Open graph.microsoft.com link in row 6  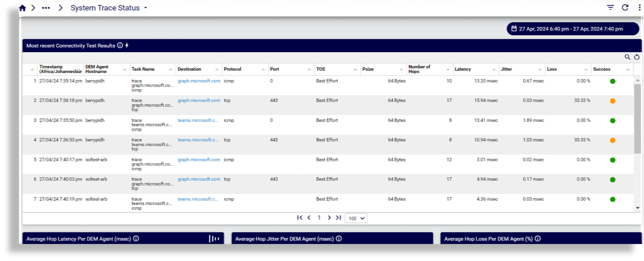199,179
